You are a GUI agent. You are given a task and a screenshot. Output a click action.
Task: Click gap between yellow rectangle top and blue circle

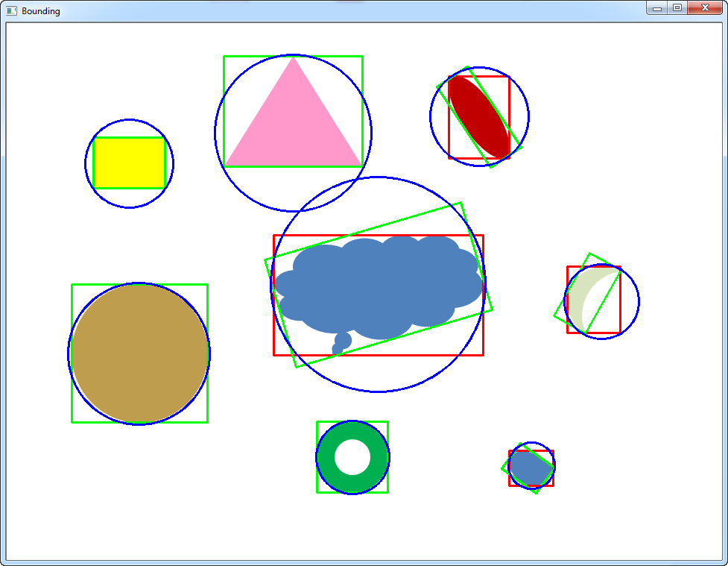point(129,128)
